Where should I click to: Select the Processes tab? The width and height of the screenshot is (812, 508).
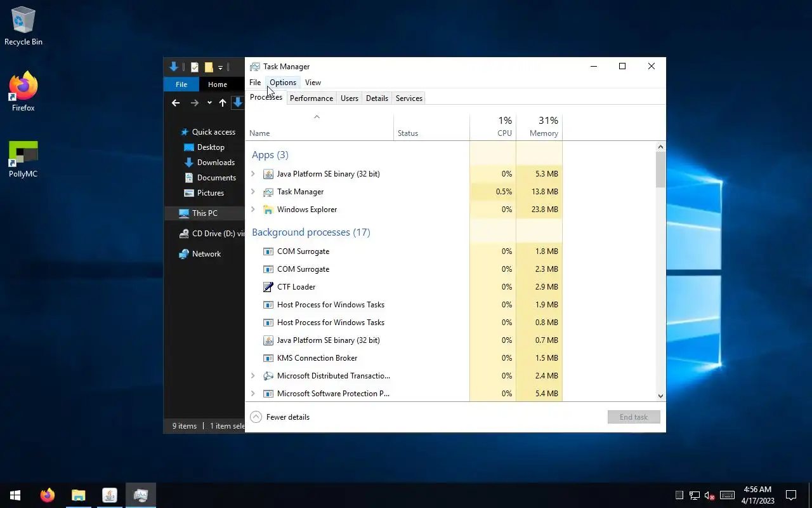coord(266,97)
